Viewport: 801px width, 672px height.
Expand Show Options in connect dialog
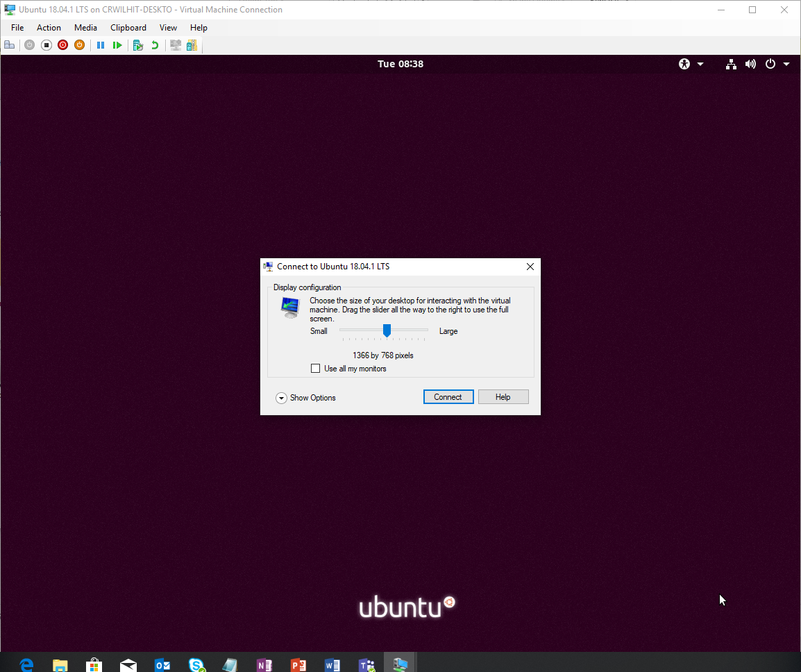305,398
